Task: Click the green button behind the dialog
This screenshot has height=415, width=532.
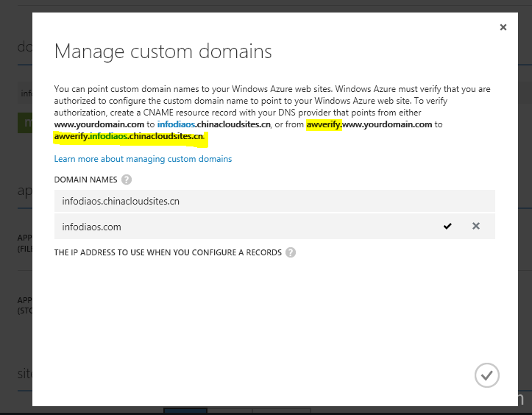Action: 25,122
